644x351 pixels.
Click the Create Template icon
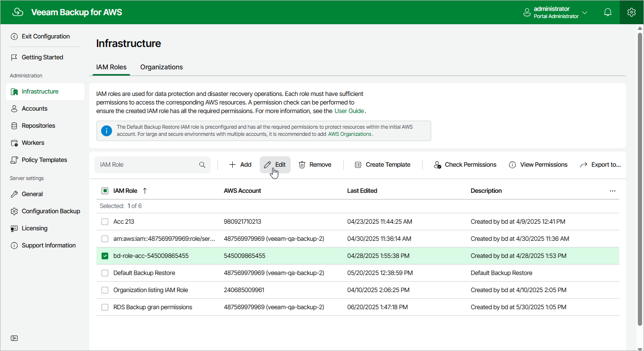[358, 165]
